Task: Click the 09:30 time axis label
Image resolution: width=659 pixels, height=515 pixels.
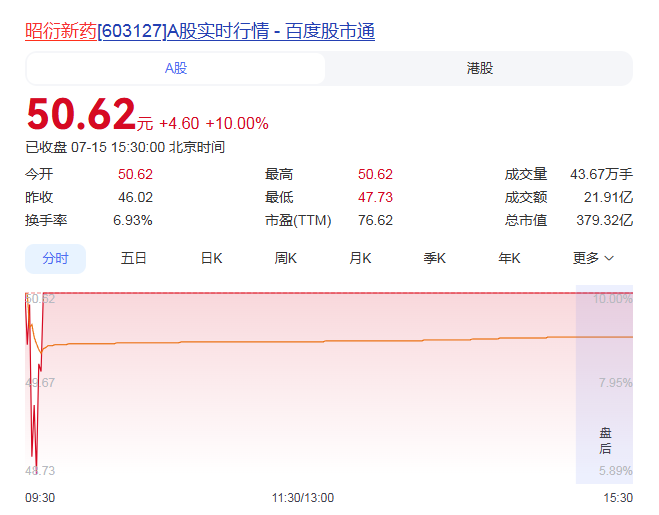Action: pyautogui.click(x=40, y=498)
